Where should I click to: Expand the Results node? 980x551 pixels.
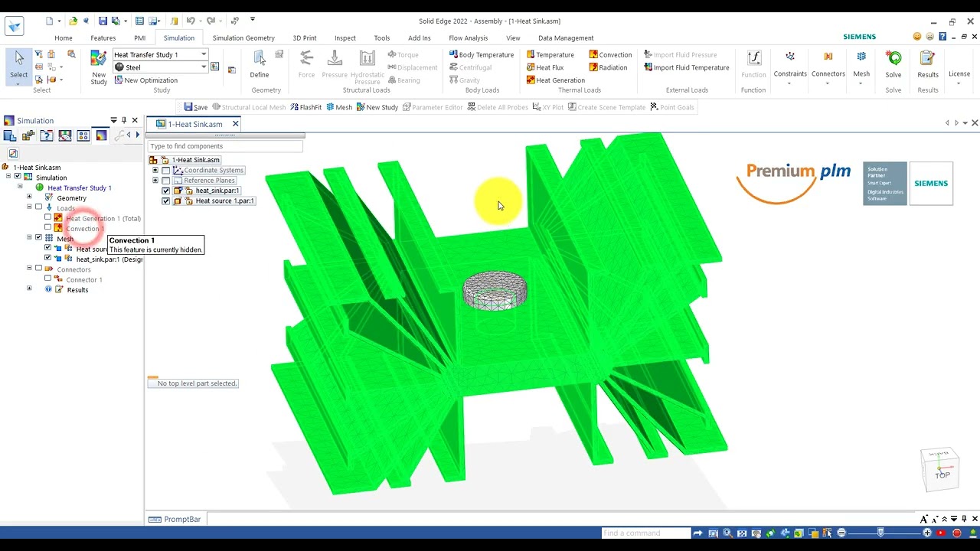[x=29, y=289]
